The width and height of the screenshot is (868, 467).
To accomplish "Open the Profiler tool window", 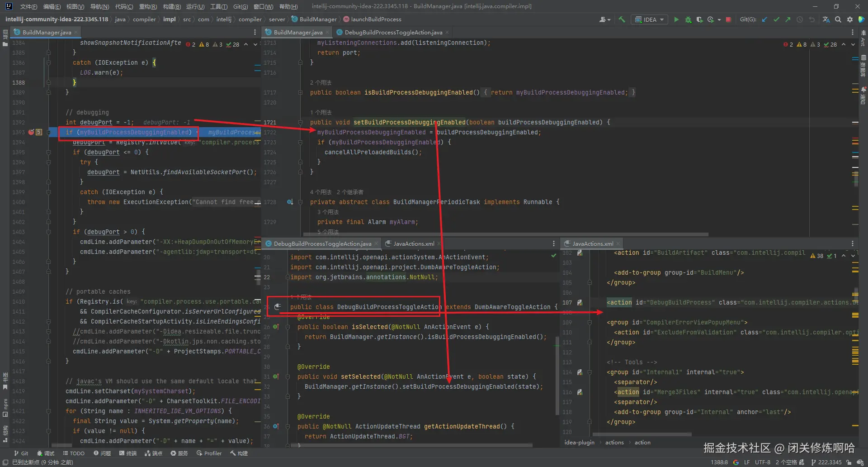I will tap(209, 453).
